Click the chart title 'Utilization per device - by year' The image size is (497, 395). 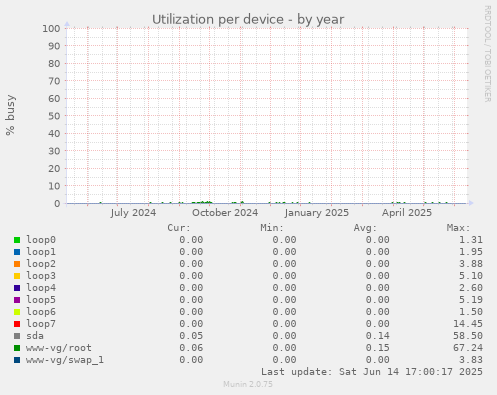pyautogui.click(x=248, y=19)
